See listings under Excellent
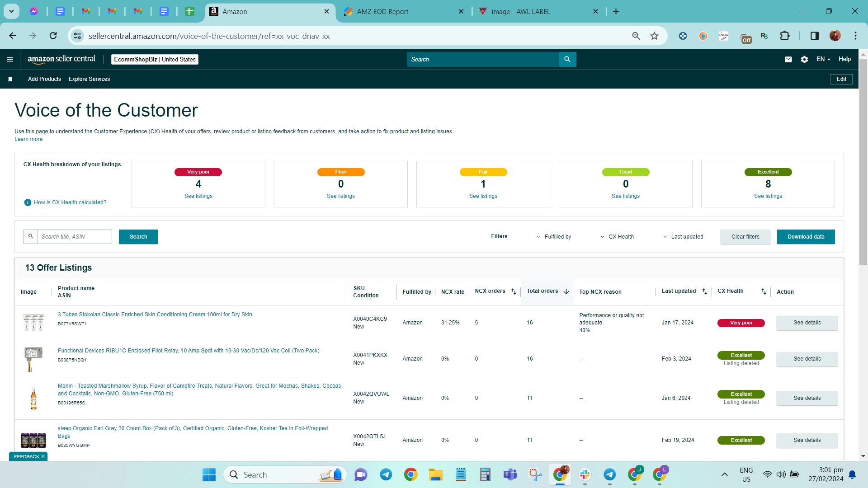The width and height of the screenshot is (868, 488). tap(768, 196)
